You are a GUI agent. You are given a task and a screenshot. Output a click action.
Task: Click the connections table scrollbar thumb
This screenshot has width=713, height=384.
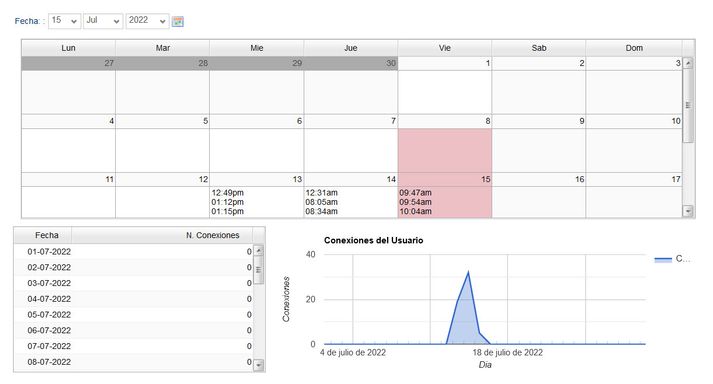258,270
